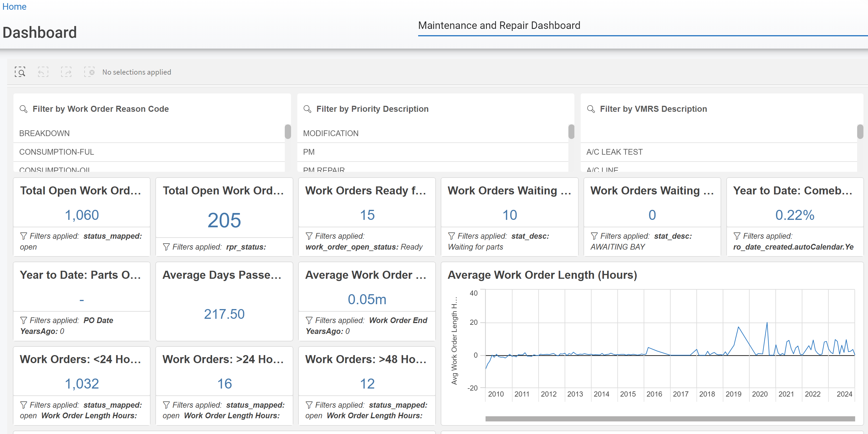The height and width of the screenshot is (434, 868).
Task: Select A/C LEAK TEST in VMRS list
Action: click(614, 152)
